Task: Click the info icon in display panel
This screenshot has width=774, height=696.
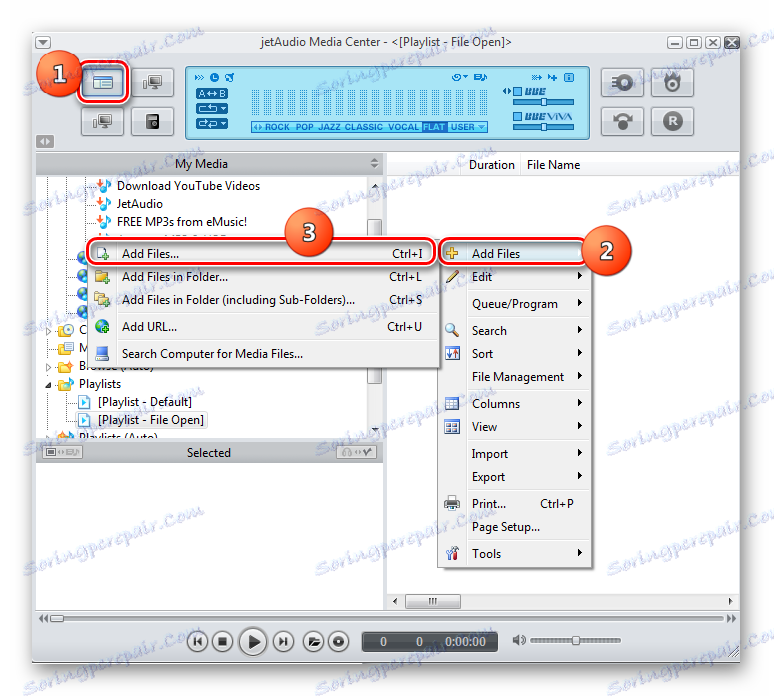Action: point(569,77)
